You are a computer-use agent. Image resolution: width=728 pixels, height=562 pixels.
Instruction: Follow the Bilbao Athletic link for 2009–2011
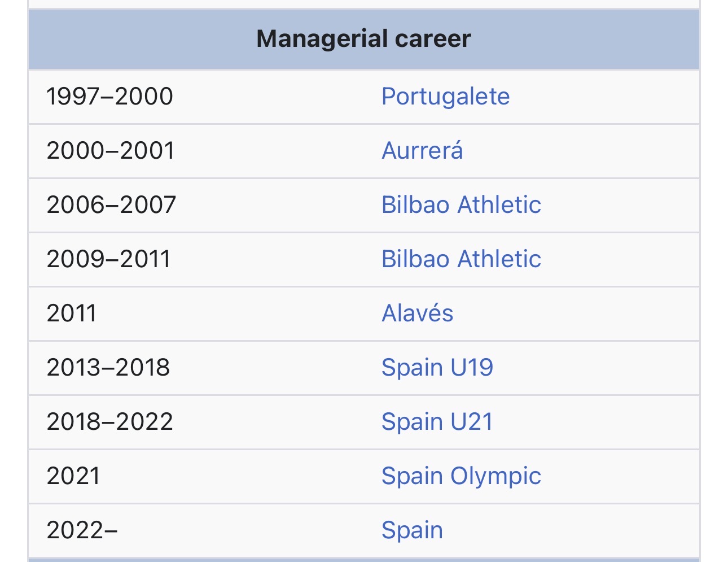461,259
